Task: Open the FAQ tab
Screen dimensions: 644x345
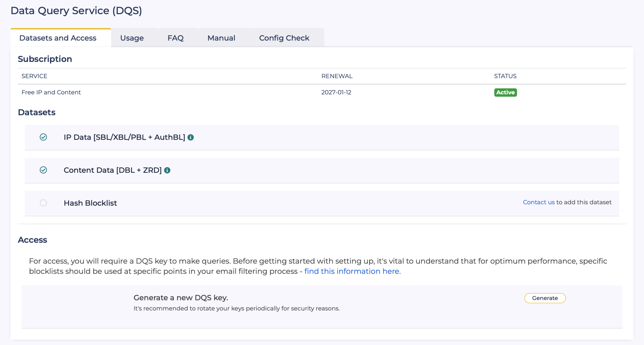Action: (x=176, y=38)
